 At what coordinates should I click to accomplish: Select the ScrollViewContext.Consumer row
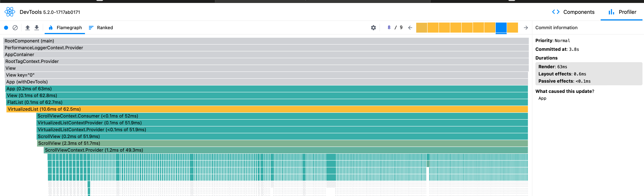coord(282,116)
